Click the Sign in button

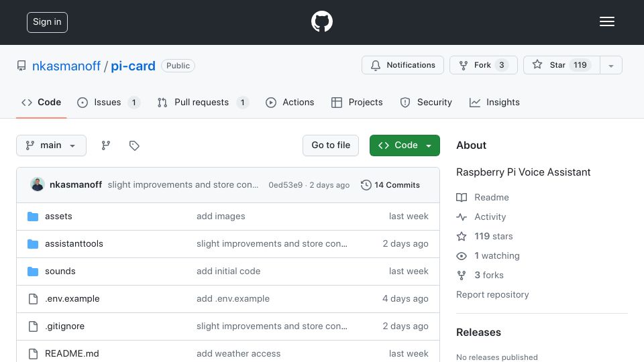click(47, 22)
